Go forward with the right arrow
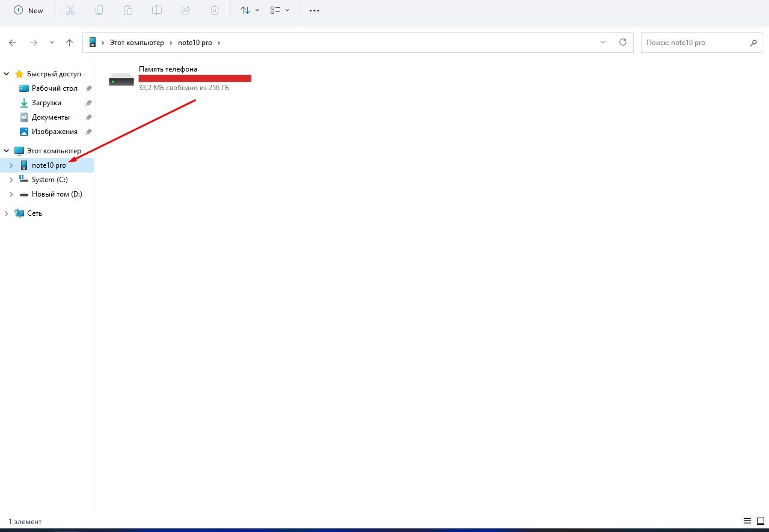 (x=34, y=43)
